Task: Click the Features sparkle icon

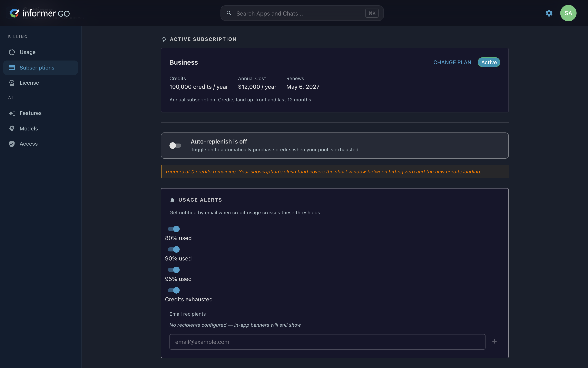Action: [12, 113]
